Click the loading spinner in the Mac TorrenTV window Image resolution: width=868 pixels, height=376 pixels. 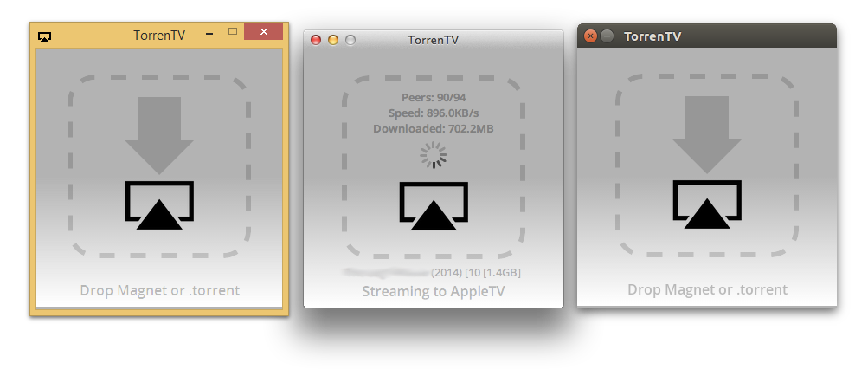click(x=434, y=155)
